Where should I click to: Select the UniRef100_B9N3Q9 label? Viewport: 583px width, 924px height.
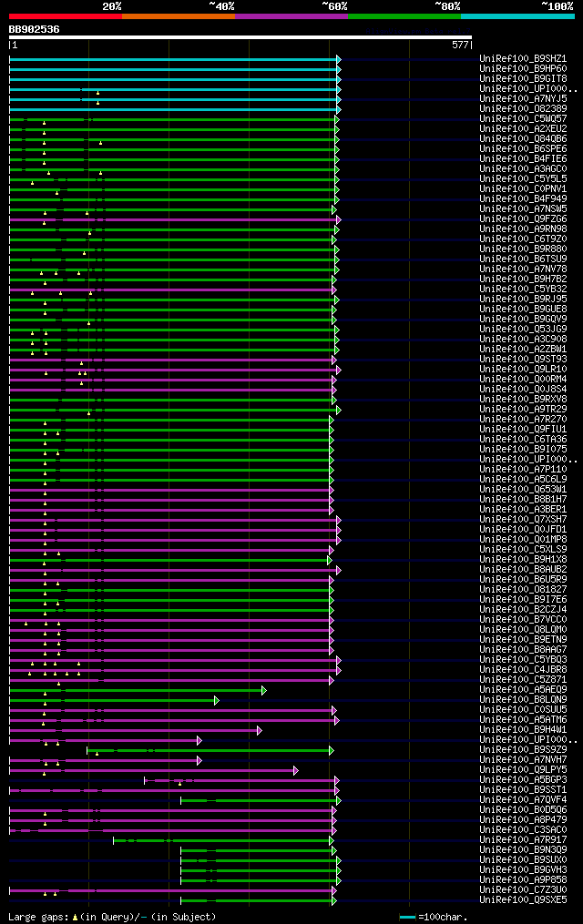(523, 850)
